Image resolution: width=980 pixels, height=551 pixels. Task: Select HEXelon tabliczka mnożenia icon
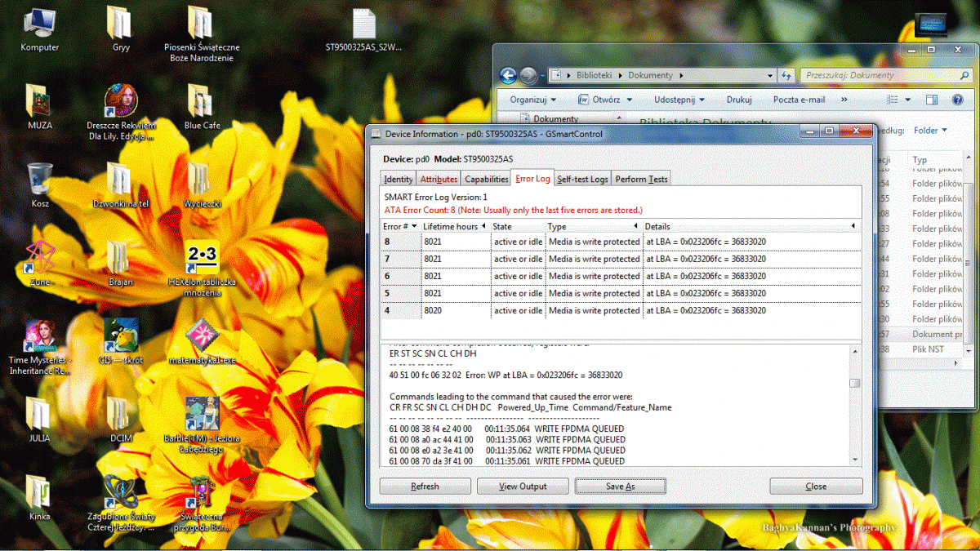click(x=202, y=269)
